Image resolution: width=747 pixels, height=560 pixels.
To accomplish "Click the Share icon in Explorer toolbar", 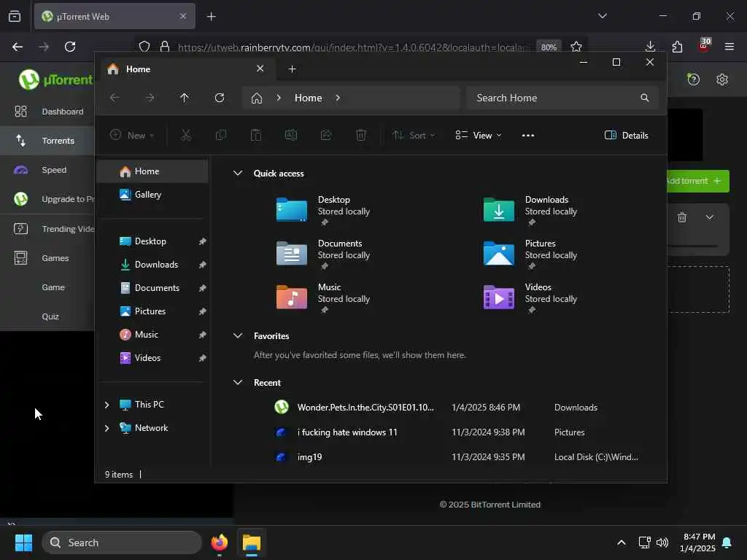I will point(326,135).
